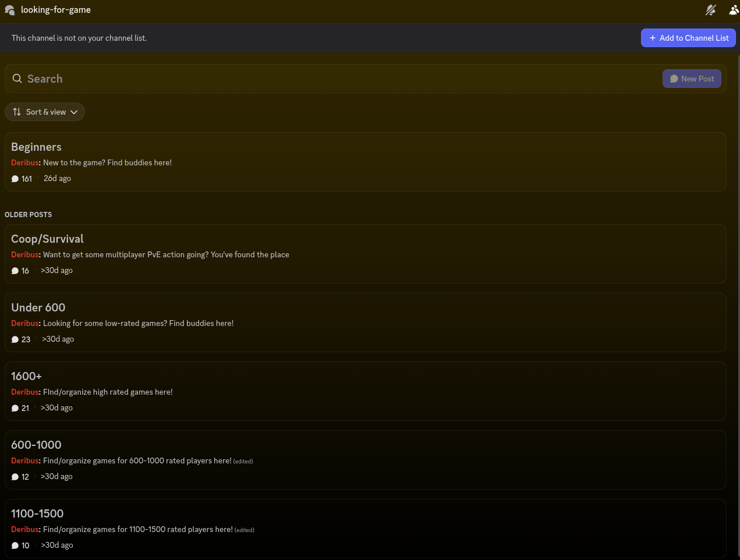Click 'New to the game? Find buddies here!' text
This screenshot has width=740, height=560.
pyautogui.click(x=107, y=162)
